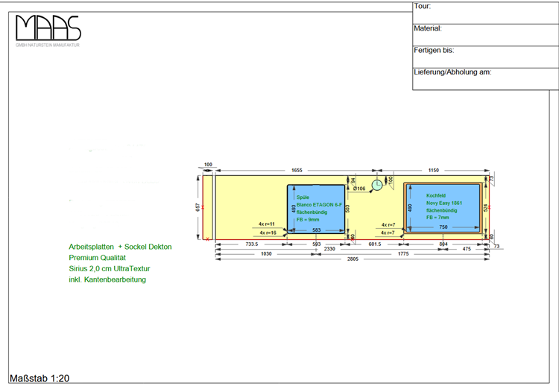Click the 'Kochfeld' label in cooktop cutout
This screenshot has height=392, width=559.
[x=436, y=195]
